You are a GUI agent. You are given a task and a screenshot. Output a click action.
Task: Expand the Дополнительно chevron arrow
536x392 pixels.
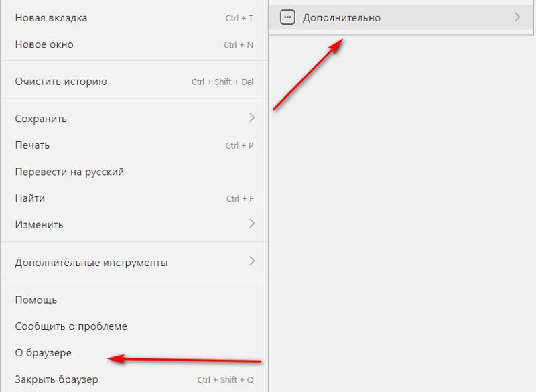(x=517, y=17)
